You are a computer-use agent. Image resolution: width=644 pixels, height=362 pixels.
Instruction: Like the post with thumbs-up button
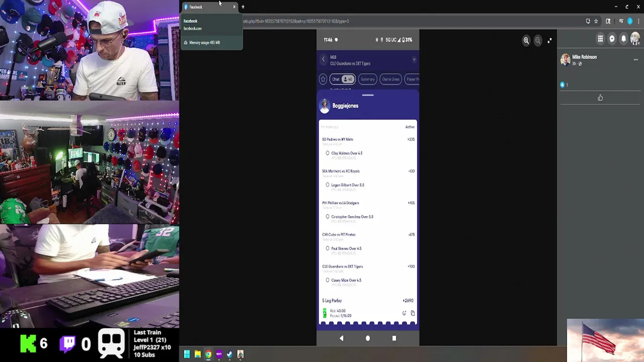pos(600,98)
